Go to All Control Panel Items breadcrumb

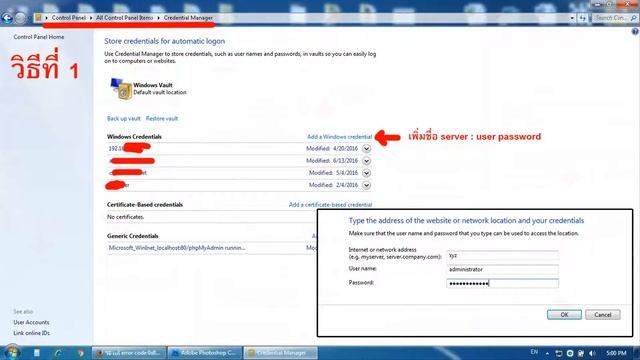tap(124, 18)
